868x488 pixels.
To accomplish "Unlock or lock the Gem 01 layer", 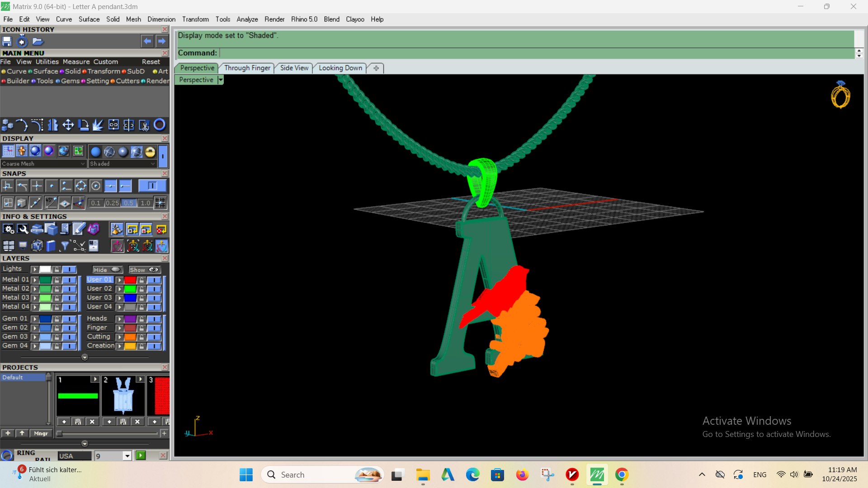I will click(57, 319).
